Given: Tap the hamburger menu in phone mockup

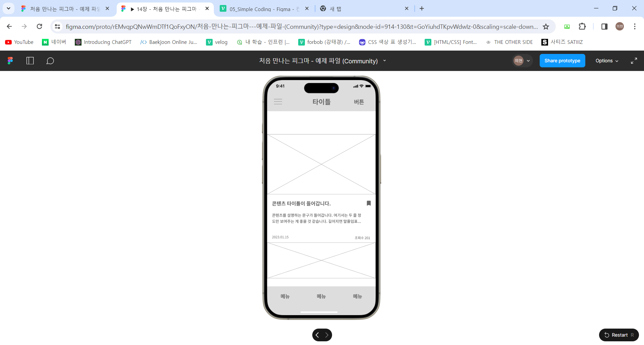Looking at the screenshot, I should [x=278, y=101].
